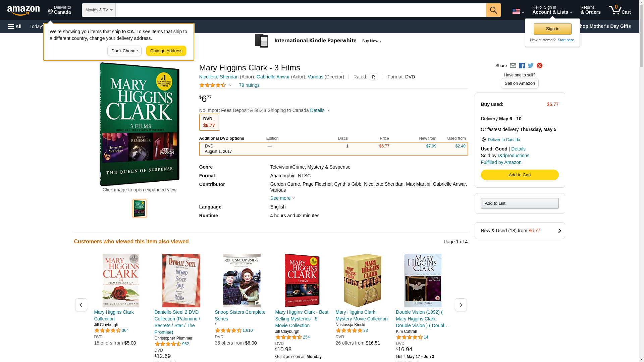Open country flag language selector

(x=518, y=12)
